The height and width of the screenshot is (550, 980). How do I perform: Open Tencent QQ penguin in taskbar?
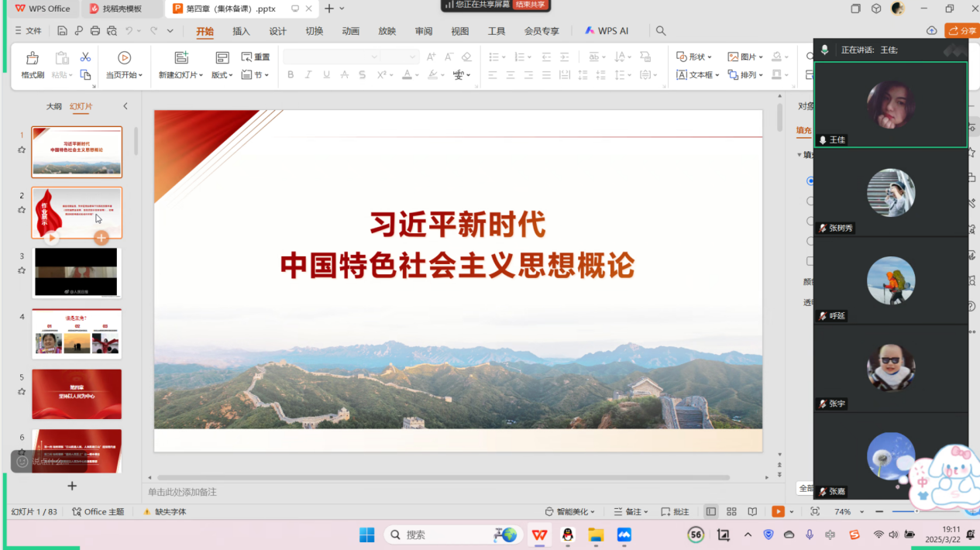click(x=568, y=535)
